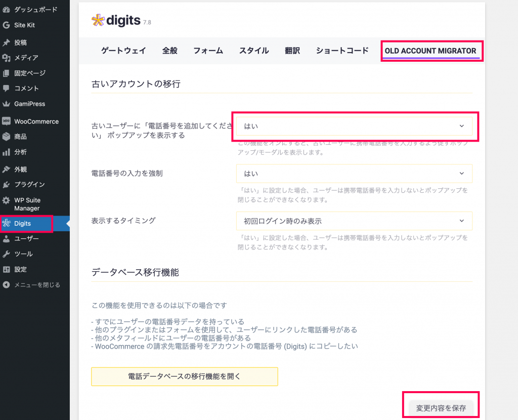Click the line すでにユーザーの電話番号データを持っている
The height and width of the screenshot is (420, 518).
[x=168, y=321]
